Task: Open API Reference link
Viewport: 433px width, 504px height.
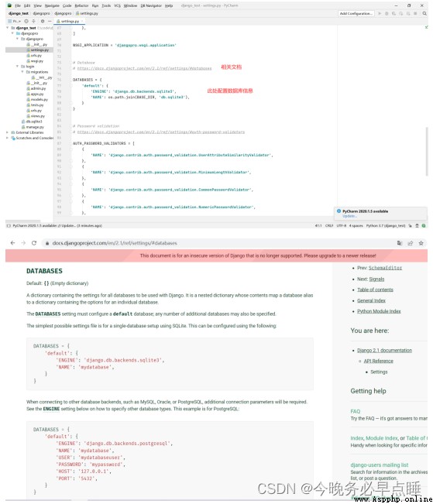Action: pos(378,361)
